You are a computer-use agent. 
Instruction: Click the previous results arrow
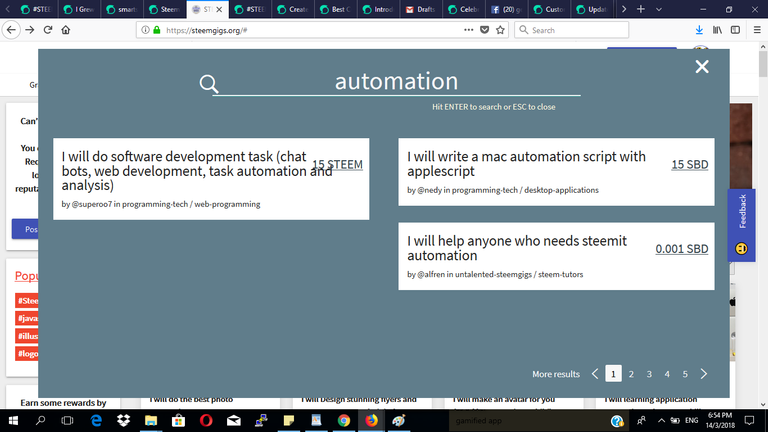(595, 374)
